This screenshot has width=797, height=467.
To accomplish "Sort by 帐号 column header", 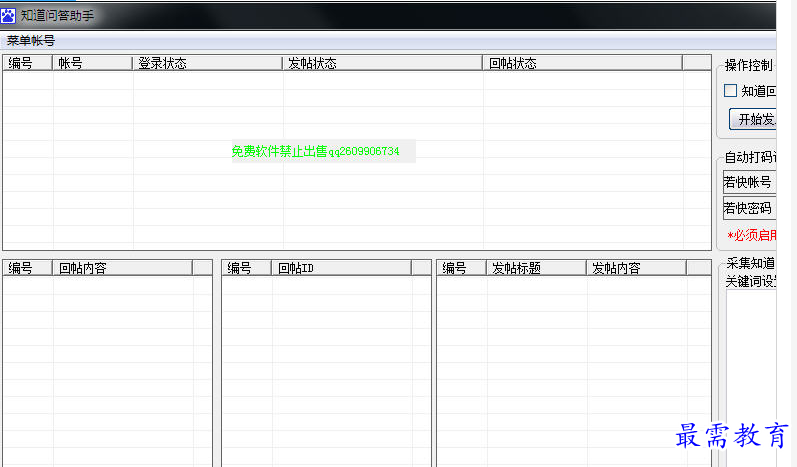I will [x=93, y=63].
